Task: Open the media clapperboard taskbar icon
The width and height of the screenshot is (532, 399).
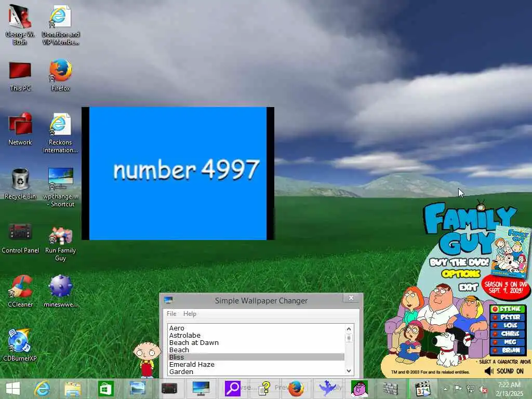Action: click(423, 389)
